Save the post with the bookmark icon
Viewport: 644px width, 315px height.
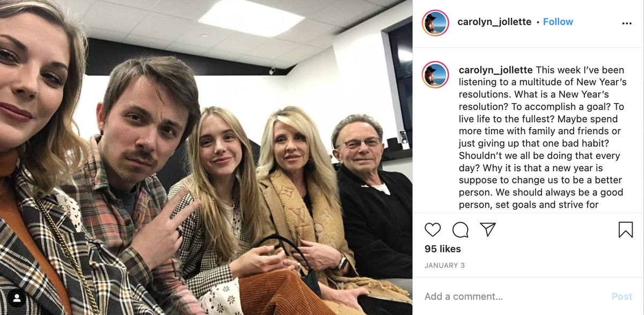pos(626,230)
